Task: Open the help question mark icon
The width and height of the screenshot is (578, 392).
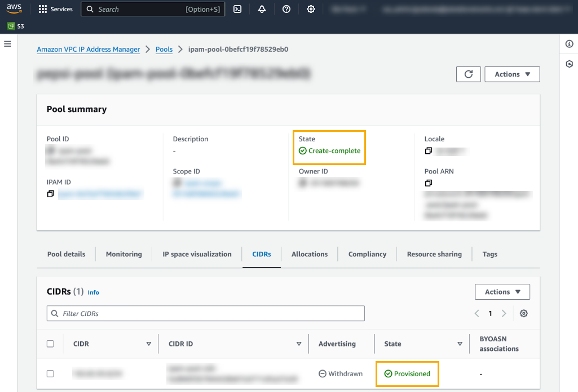Action: pyautogui.click(x=286, y=9)
